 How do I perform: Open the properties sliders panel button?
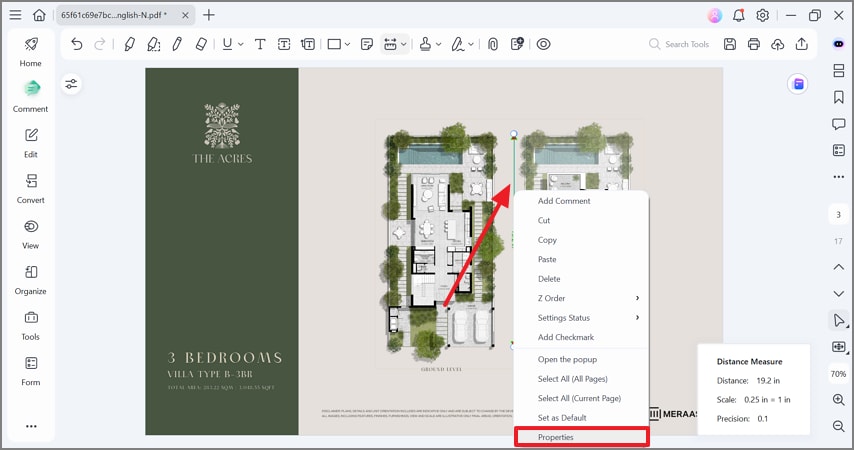coord(71,84)
